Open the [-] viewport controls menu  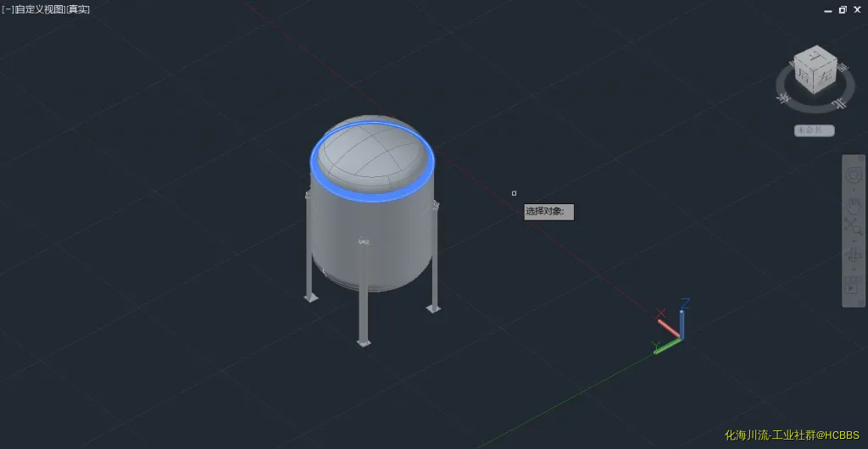point(7,9)
